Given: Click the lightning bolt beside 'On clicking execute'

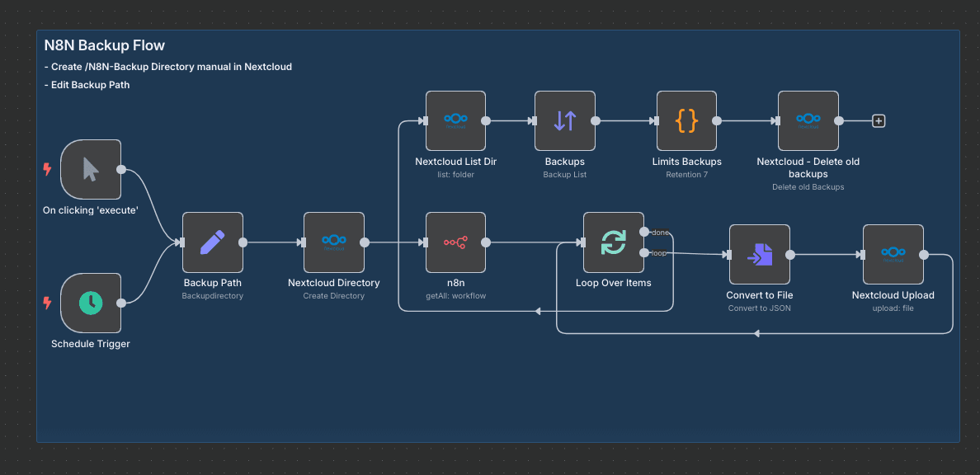Looking at the screenshot, I should tap(47, 169).
